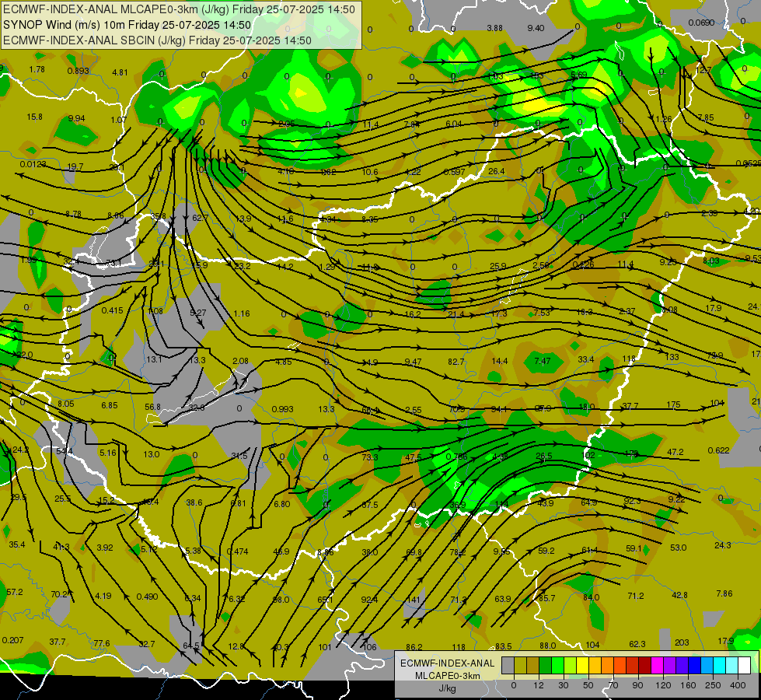Image resolution: width=761 pixels, height=700 pixels.
Task: Click the map value 62.7
Action: click(200, 218)
